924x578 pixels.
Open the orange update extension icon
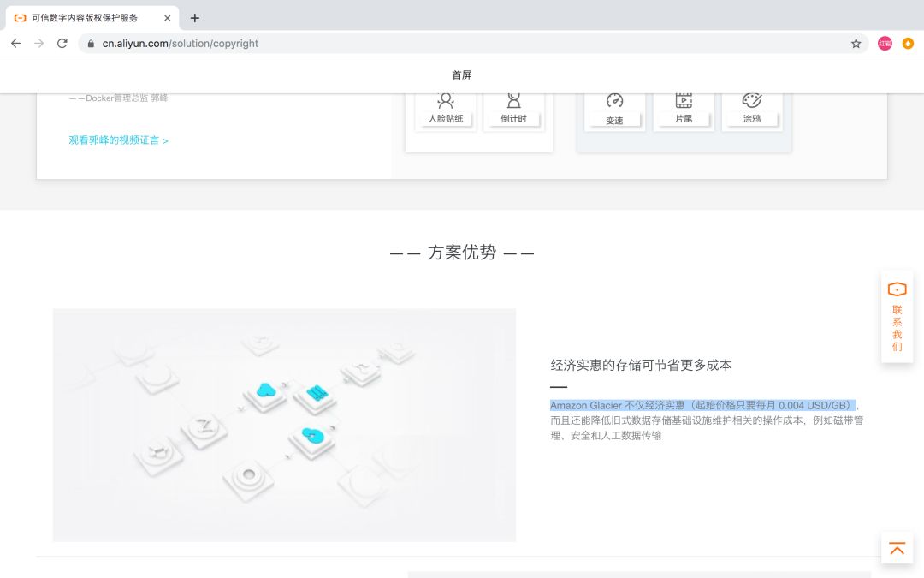[908, 43]
